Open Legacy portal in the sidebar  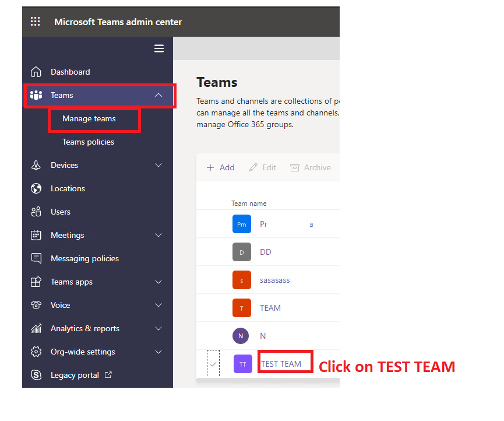pyautogui.click(x=75, y=375)
